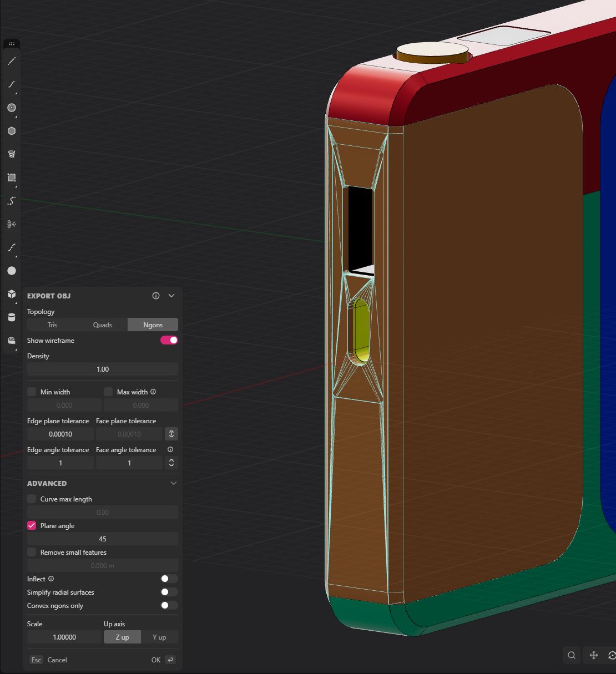Select the round top button on model
This screenshot has height=674, width=616.
click(x=433, y=53)
